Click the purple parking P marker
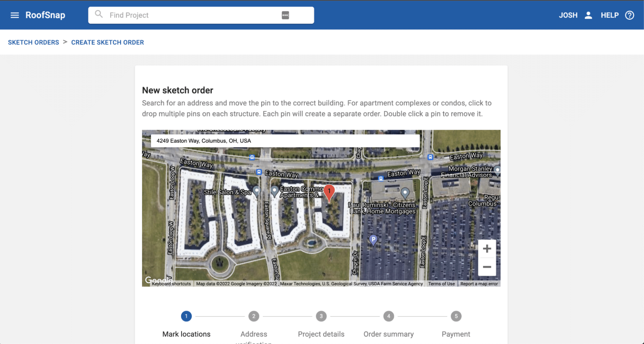Viewport: 644px width, 344px height. coord(373,240)
